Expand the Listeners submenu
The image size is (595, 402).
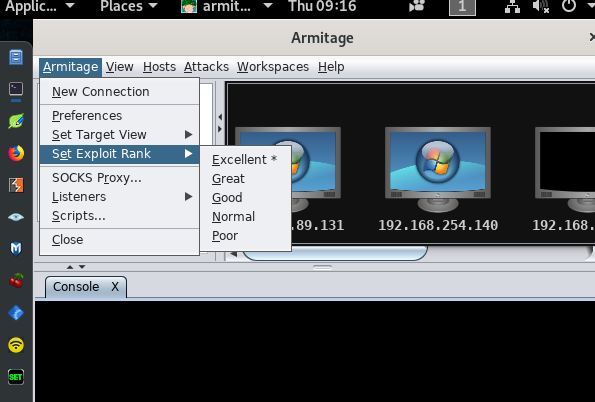(120, 197)
